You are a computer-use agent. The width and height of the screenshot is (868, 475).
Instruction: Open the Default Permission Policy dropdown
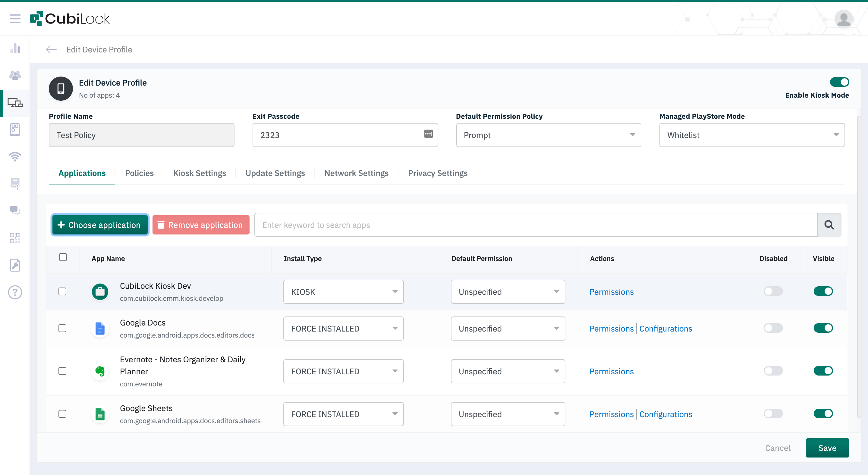[x=548, y=135]
